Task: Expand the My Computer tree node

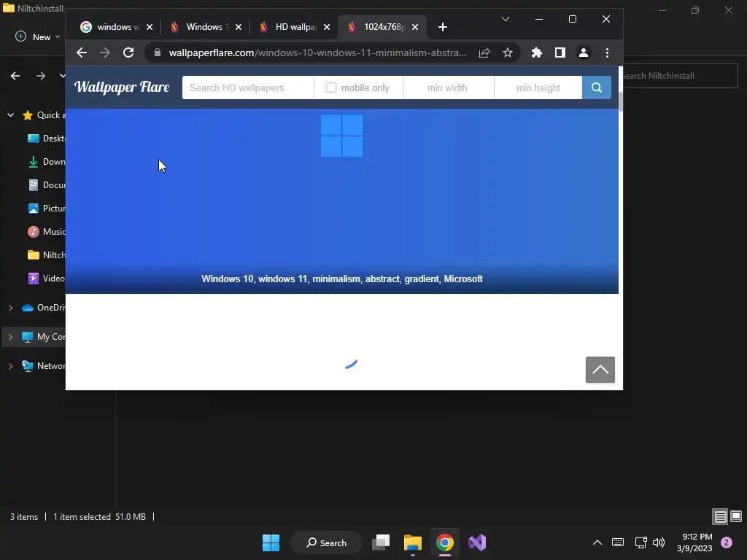Action: tap(10, 337)
